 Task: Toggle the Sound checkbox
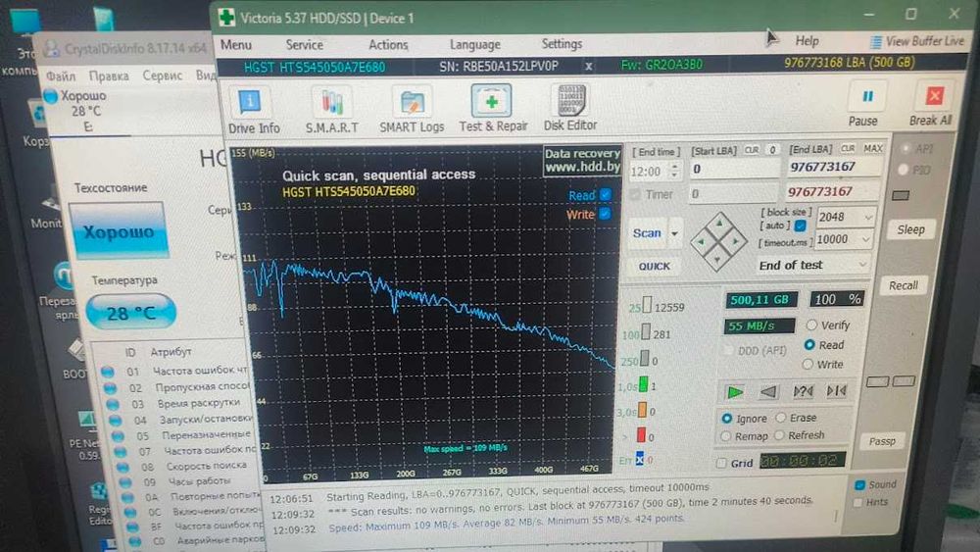pos(860,485)
